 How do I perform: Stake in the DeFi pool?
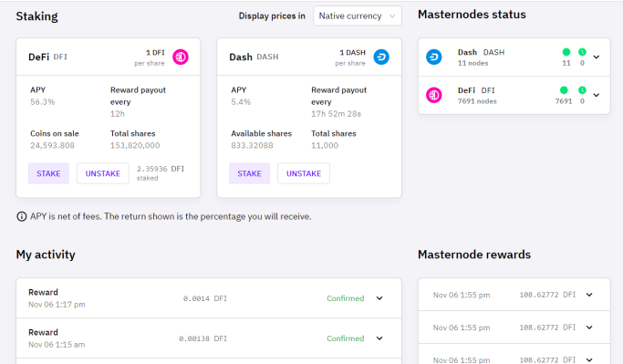click(x=48, y=173)
